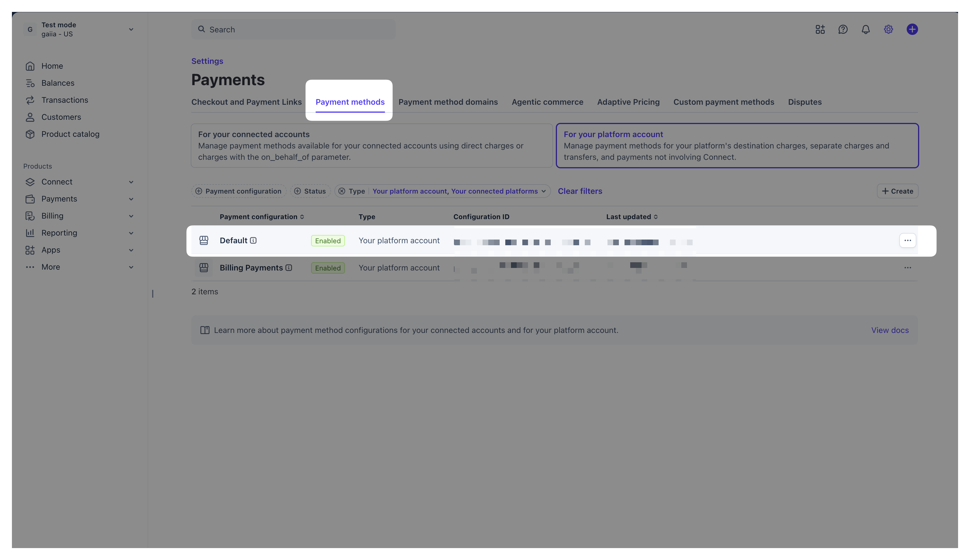Click the Search input field
Image resolution: width=970 pixels, height=560 pixels.
click(x=293, y=30)
